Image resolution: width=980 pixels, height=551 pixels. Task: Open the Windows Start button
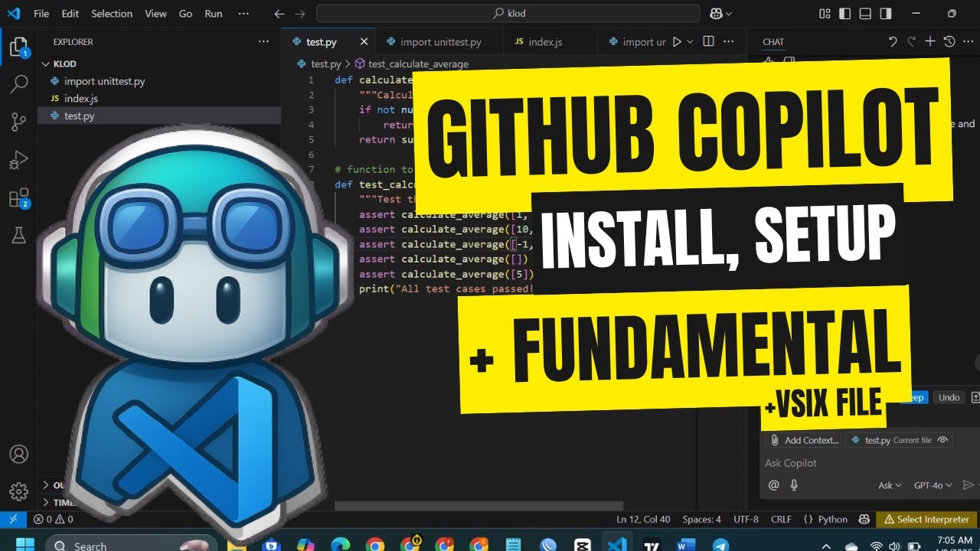[x=25, y=545]
